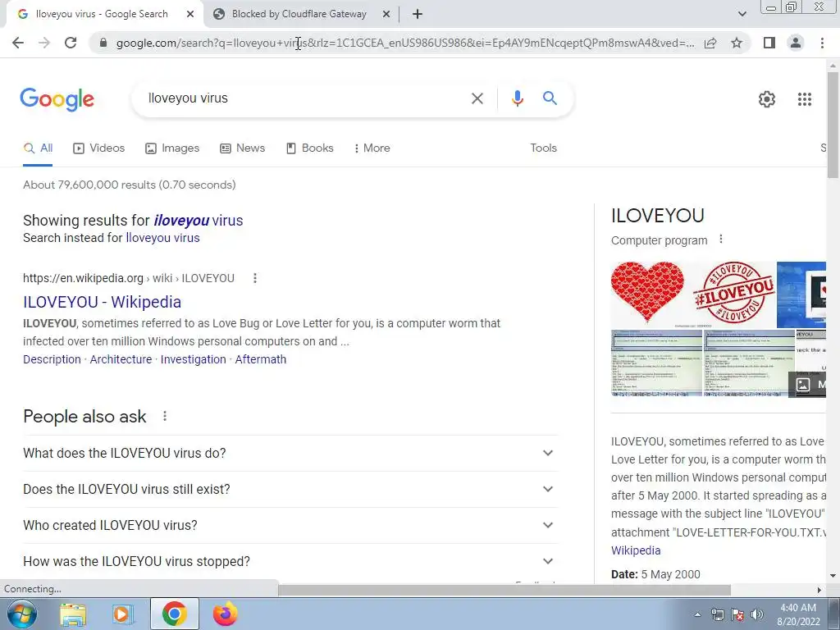Expand What does the ILOVEYOU virus do
Image resolution: width=840 pixels, height=630 pixels.
tap(290, 453)
